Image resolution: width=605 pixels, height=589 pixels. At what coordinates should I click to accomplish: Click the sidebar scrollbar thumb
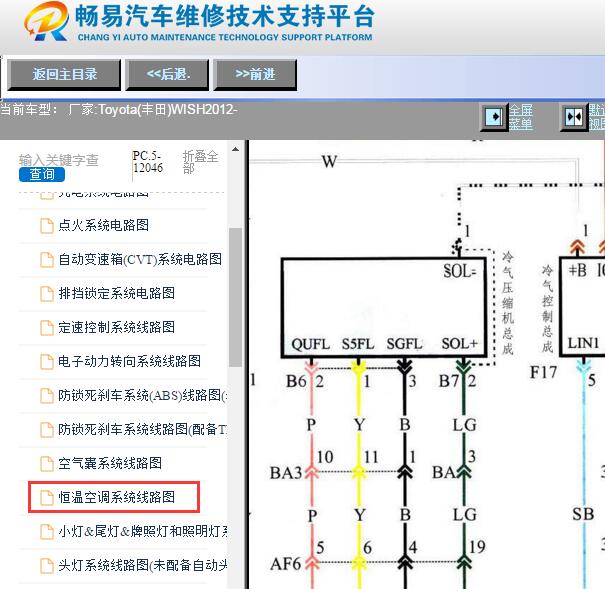(x=235, y=297)
